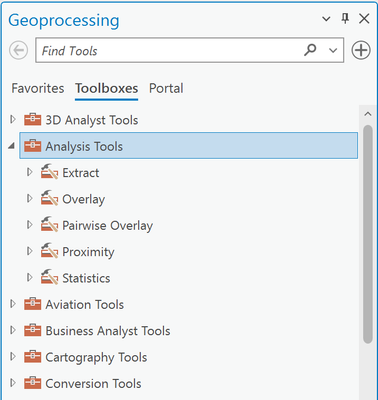
Task: Select the Pairwise Overlay toolset
Action: tap(108, 226)
